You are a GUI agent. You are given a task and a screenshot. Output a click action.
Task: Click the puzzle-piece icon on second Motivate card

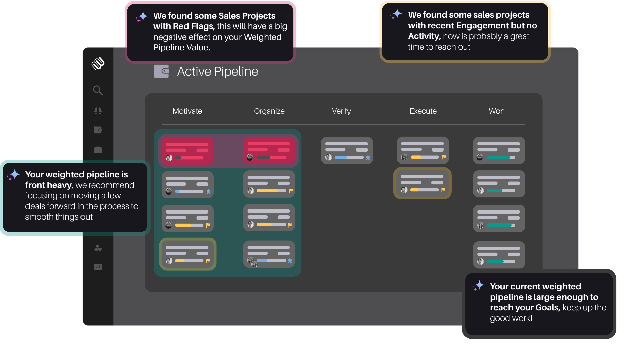[x=208, y=192]
